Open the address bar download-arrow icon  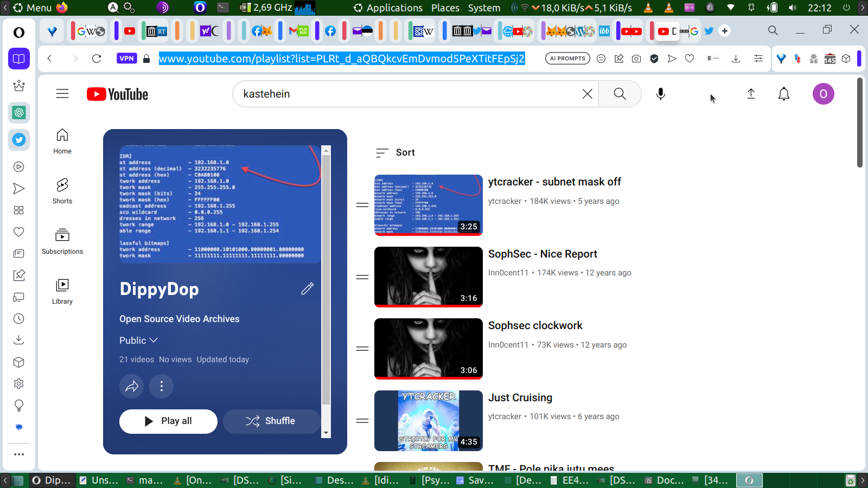[x=736, y=59]
